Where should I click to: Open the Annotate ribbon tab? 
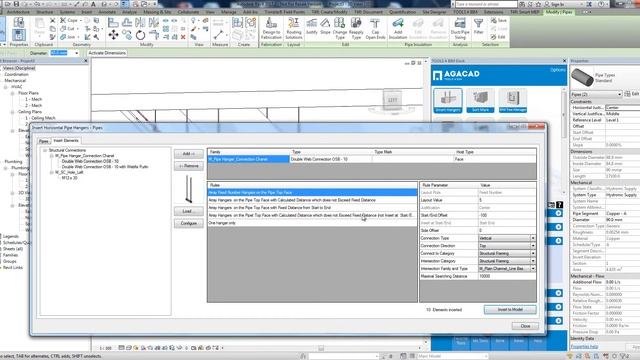pos(107,12)
